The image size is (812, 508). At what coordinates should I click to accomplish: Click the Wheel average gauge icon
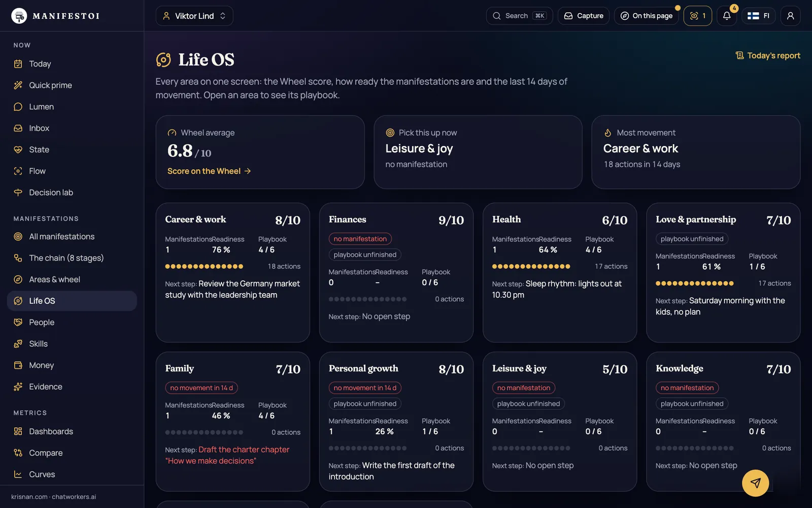coord(172,133)
